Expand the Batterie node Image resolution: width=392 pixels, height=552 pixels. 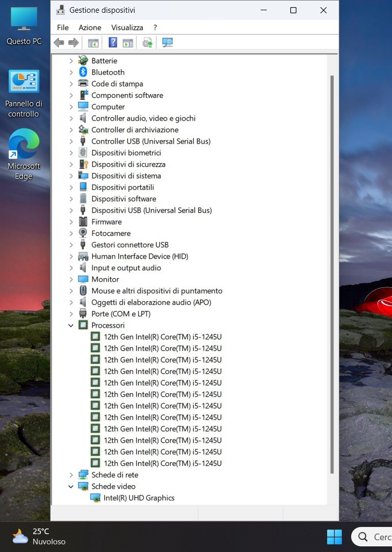tap(71, 61)
